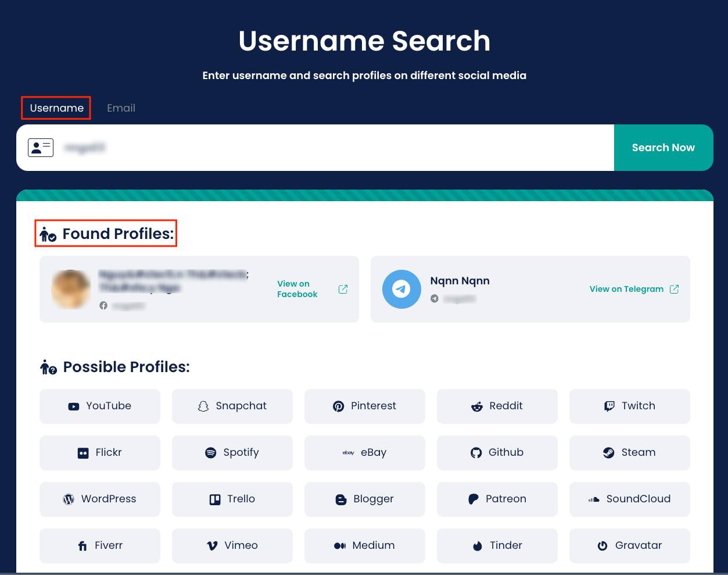728x575 pixels.
Task: Click the Found Profiles heading icon
Action: pyautogui.click(x=48, y=234)
